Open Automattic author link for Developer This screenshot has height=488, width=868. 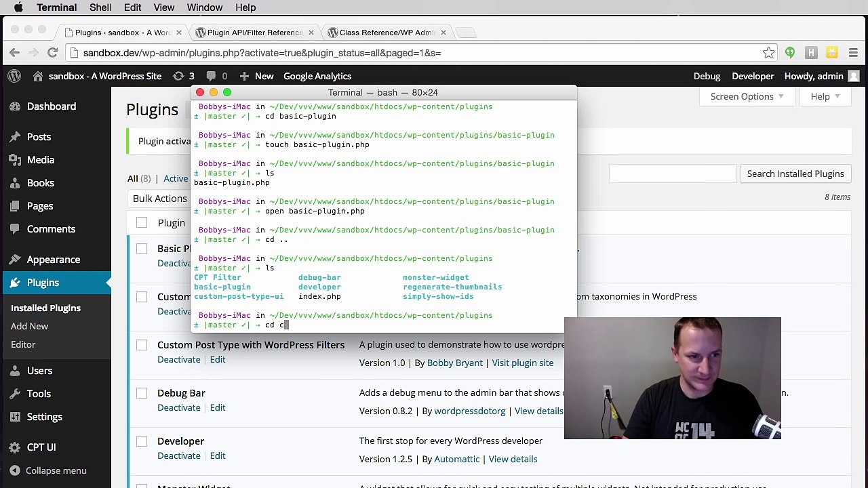[457, 459]
